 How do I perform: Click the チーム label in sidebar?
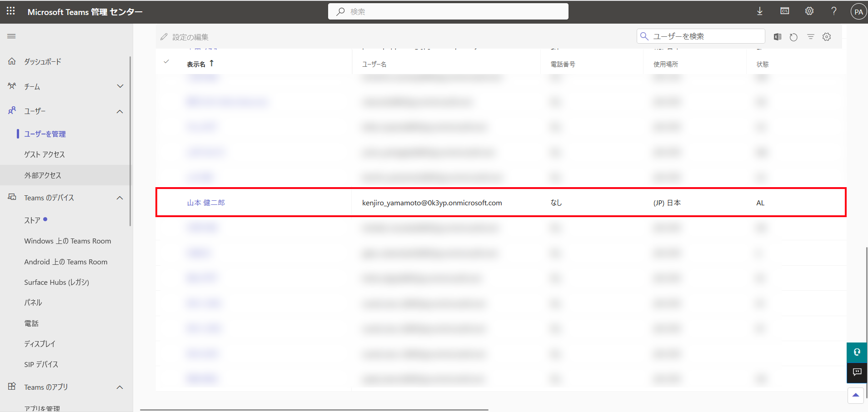[32, 86]
